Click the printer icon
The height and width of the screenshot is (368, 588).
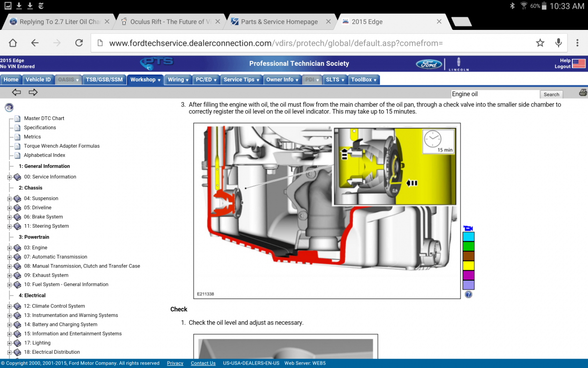tap(583, 93)
